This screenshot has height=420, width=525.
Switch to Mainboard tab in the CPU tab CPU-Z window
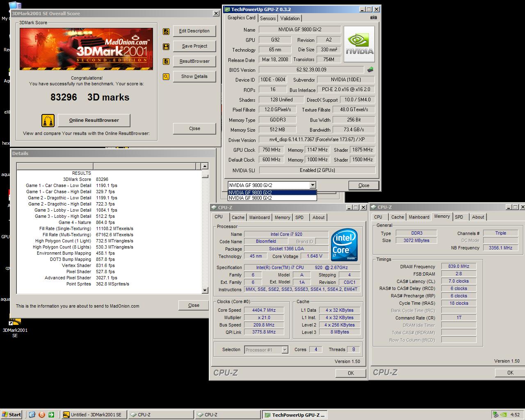(x=260, y=217)
